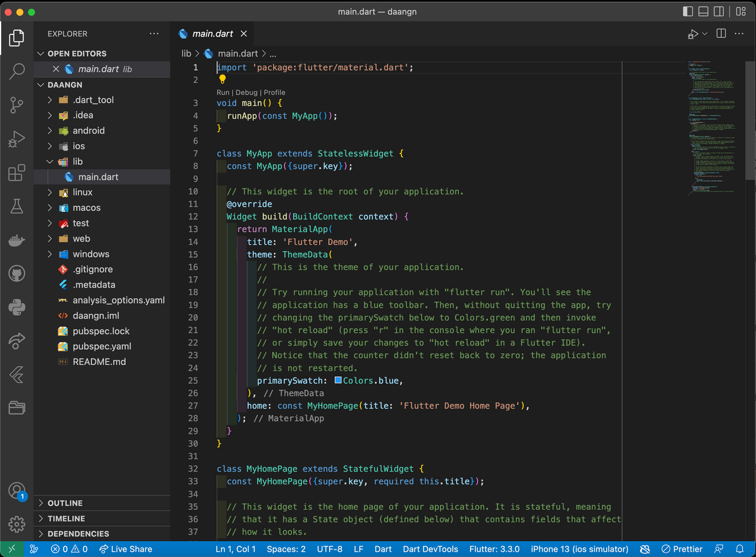Select the iPhone 13 (ios simulator) device
Viewport: 756px width, 557px height.
point(579,549)
